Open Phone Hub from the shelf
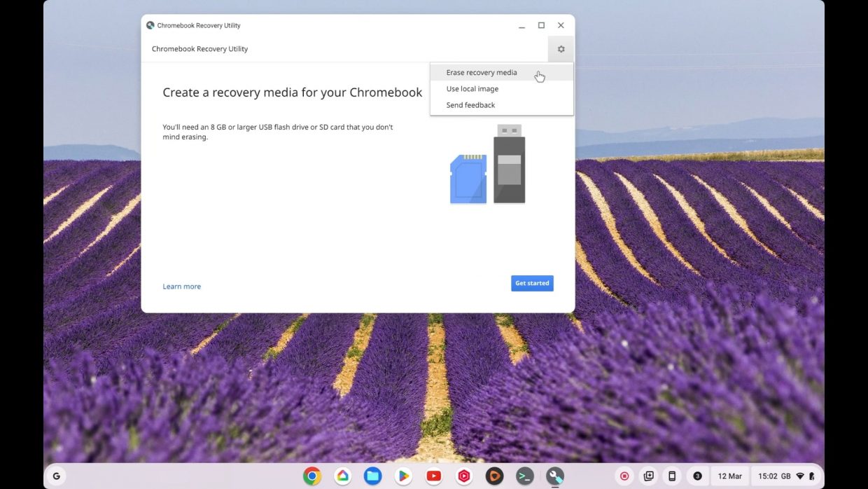The height and width of the screenshot is (489, 868). pos(672,476)
